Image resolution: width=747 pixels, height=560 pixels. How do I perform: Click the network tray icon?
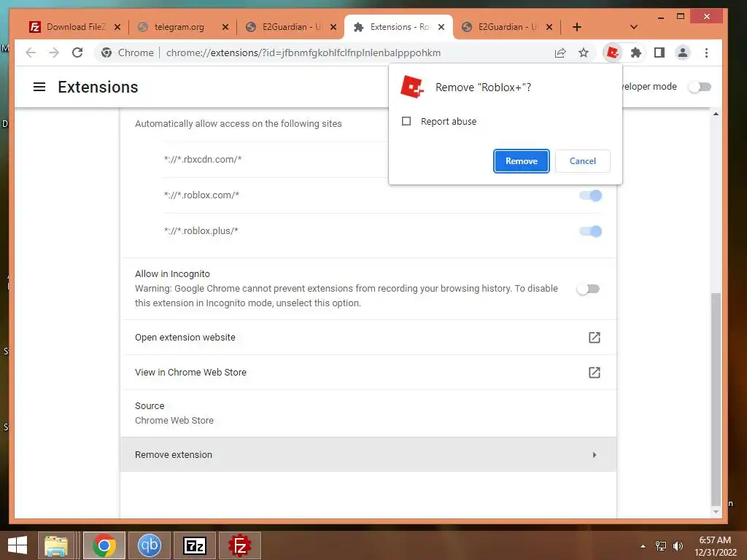[x=661, y=546]
